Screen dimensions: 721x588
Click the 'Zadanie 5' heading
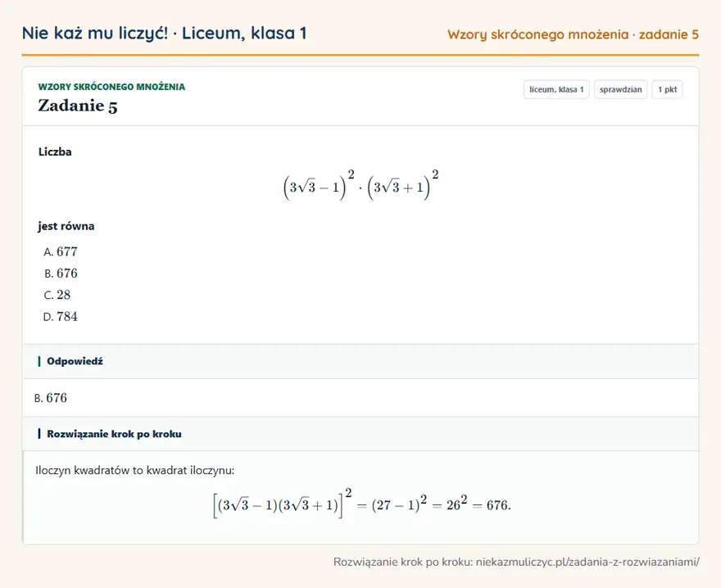(x=78, y=106)
